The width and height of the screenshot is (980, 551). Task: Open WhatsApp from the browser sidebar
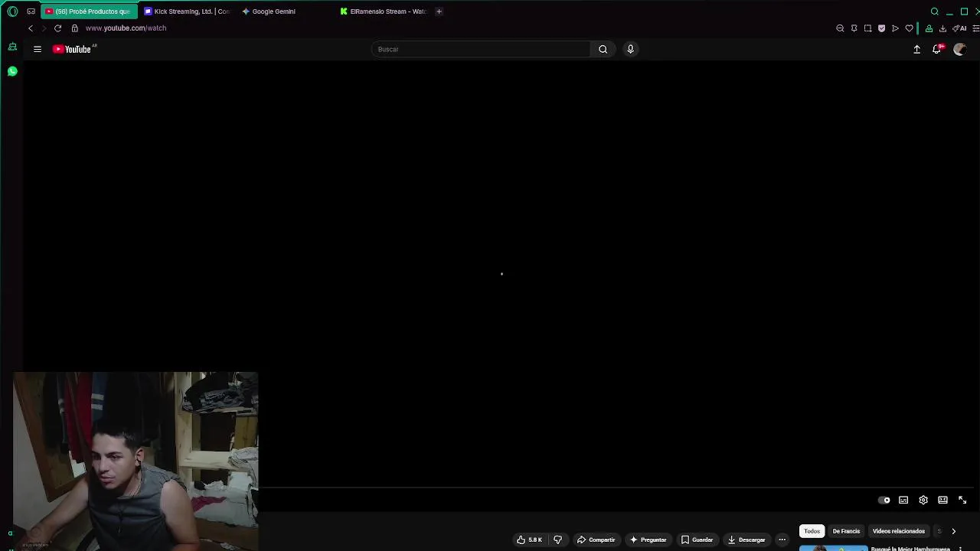[x=12, y=71]
